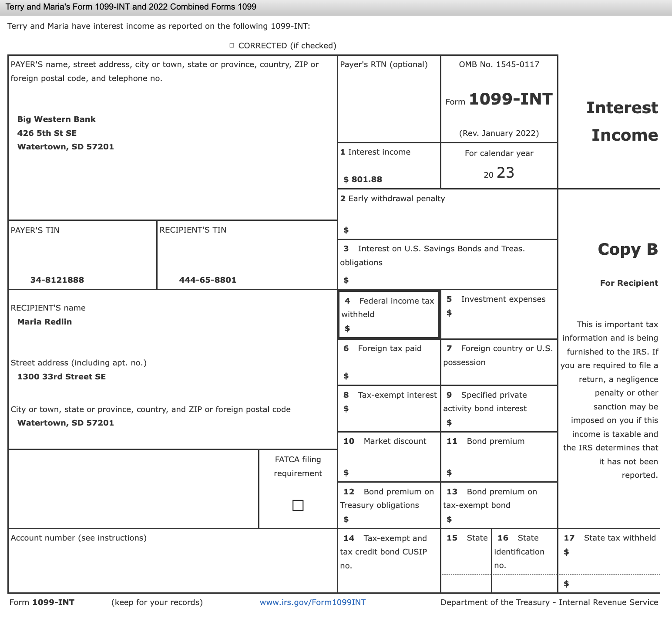Image resolution: width=672 pixels, height=622 pixels.
Task: Select the calendar year 23 entry
Action: [506, 173]
